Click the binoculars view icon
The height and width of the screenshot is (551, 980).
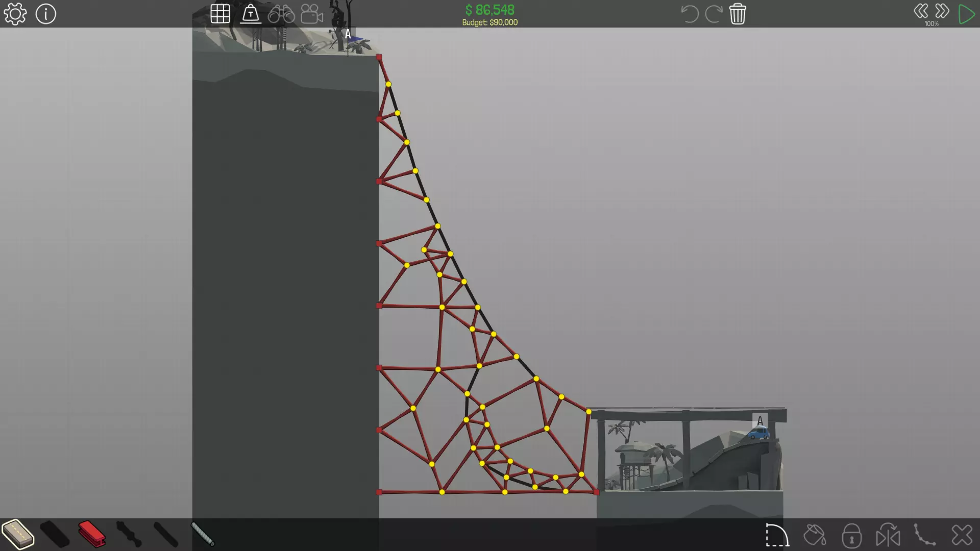click(281, 14)
